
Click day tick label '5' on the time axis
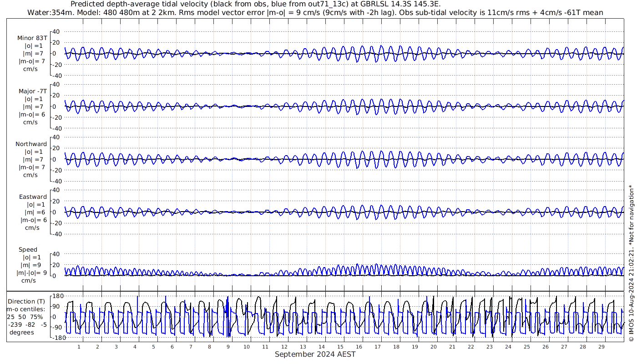153,347
